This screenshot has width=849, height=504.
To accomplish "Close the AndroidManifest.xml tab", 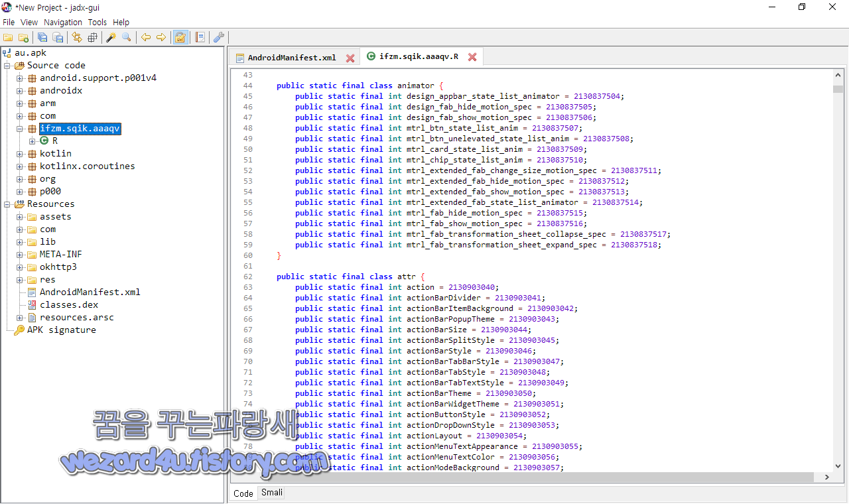I will click(x=350, y=58).
